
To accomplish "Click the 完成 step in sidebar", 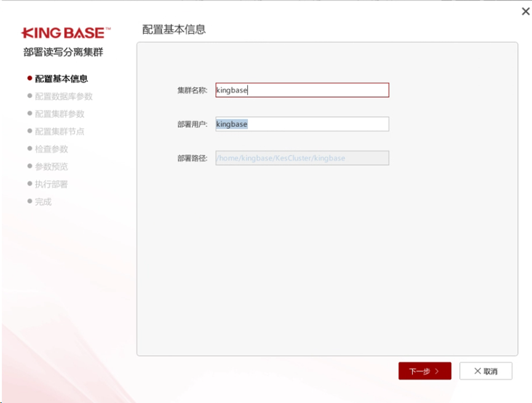I will (43, 202).
